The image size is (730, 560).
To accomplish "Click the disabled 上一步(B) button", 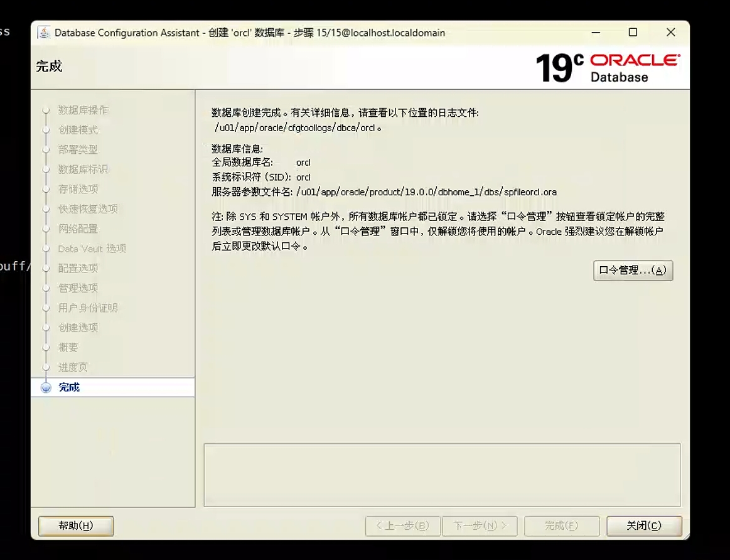I will [403, 525].
